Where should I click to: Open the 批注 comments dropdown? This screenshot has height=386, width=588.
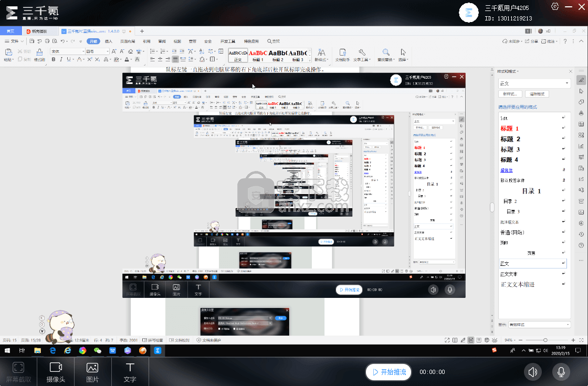point(549,41)
